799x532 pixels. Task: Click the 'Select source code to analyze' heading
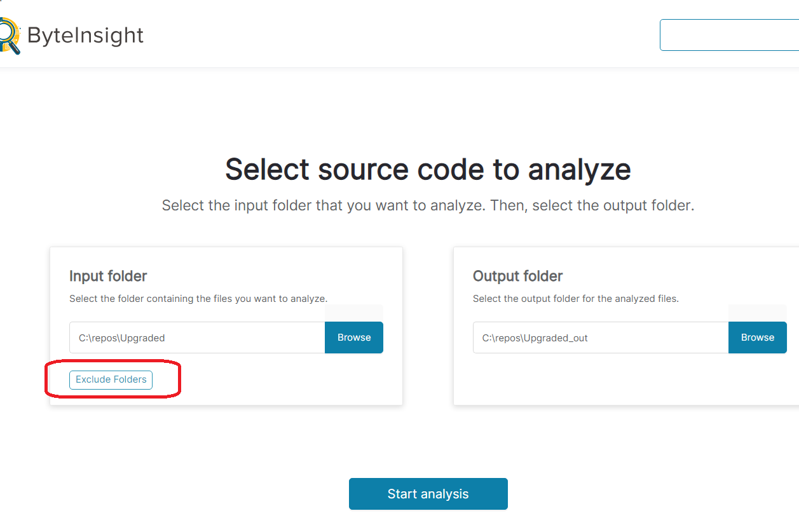[428, 170]
